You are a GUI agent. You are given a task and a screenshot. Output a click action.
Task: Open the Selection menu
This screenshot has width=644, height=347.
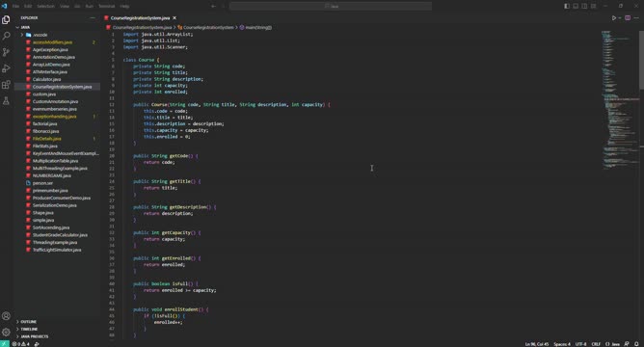coord(45,6)
